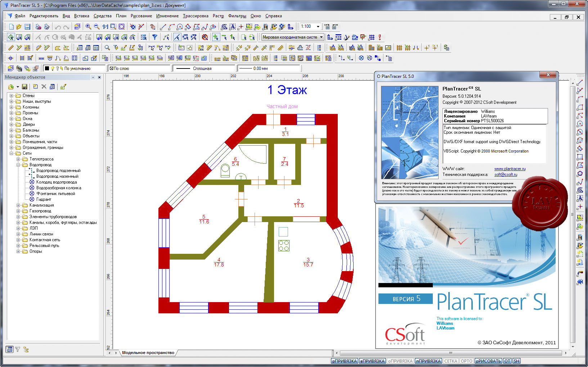Select the Модельное пространство tab
This screenshot has height=367, width=588.
point(148,353)
